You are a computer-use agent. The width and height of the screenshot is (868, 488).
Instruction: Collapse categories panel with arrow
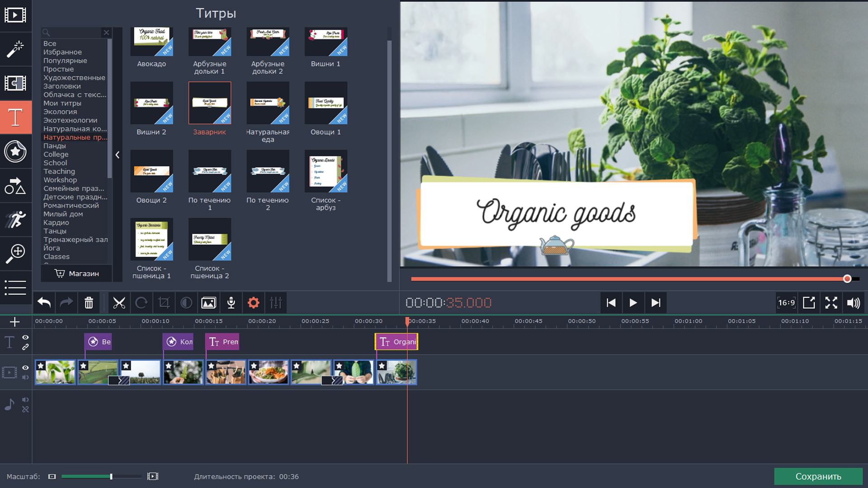(x=118, y=155)
